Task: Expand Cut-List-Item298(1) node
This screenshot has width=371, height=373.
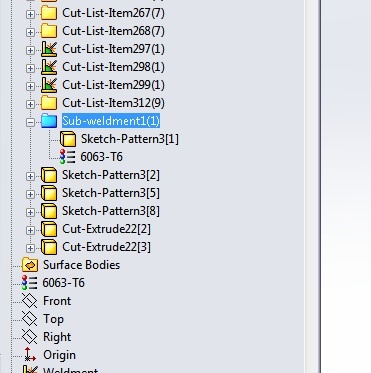Action: point(30,68)
